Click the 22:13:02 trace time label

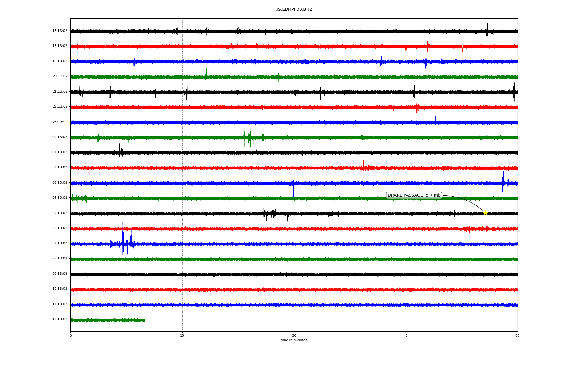point(60,107)
